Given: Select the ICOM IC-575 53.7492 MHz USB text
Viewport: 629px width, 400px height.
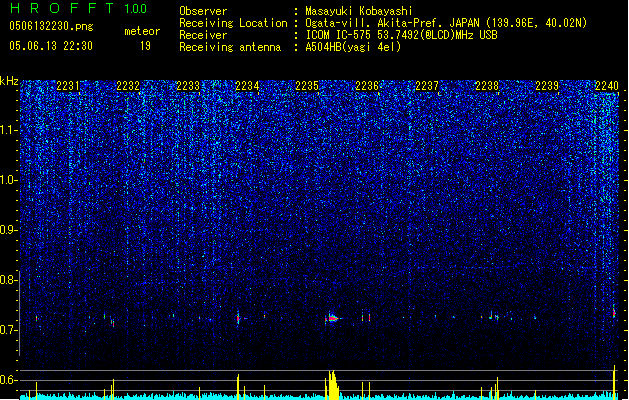Looking at the screenshot, I should [x=401, y=35].
